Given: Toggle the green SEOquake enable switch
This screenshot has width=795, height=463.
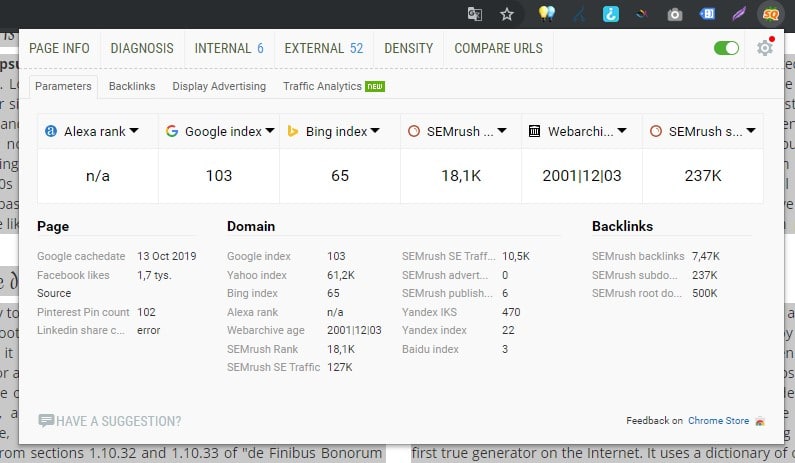Looking at the screenshot, I should 726,48.
